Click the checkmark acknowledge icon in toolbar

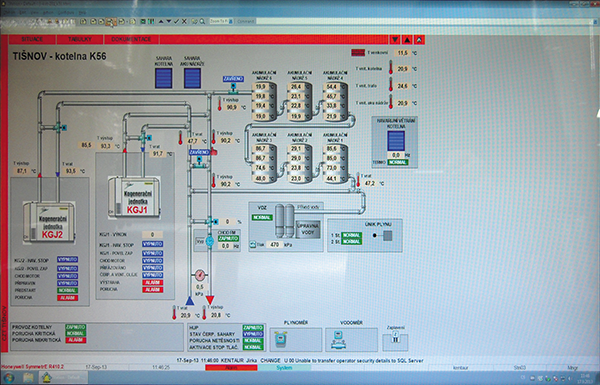176,21
